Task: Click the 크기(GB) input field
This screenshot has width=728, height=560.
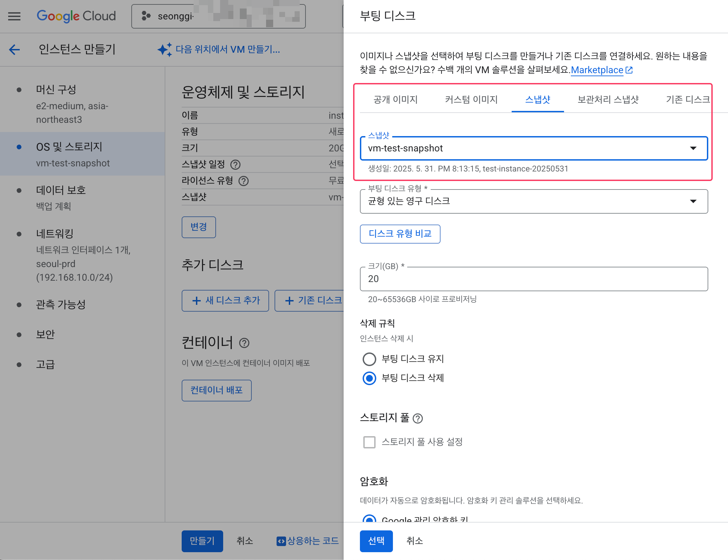Action: click(533, 279)
